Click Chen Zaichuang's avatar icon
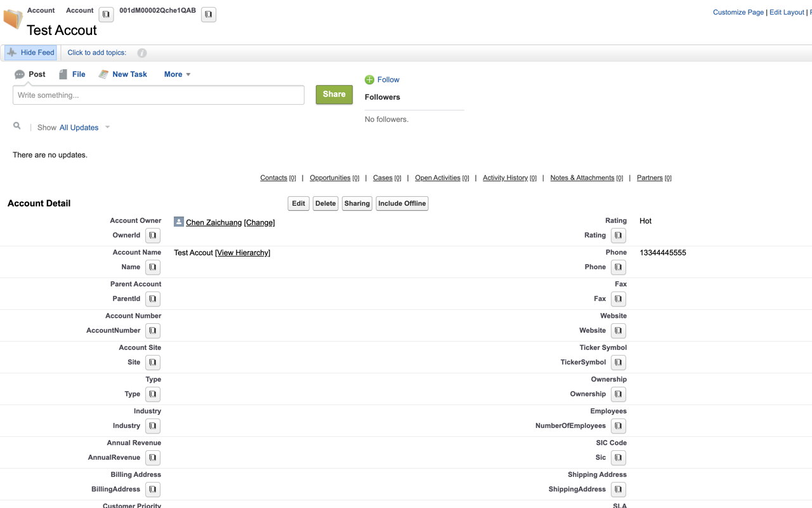Screen dimensions: 812x508 (x=178, y=222)
